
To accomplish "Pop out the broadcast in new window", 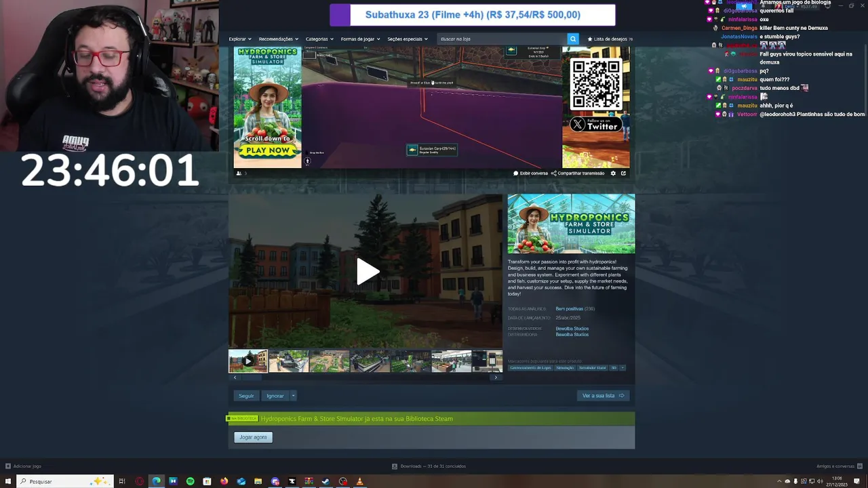I will (x=623, y=173).
